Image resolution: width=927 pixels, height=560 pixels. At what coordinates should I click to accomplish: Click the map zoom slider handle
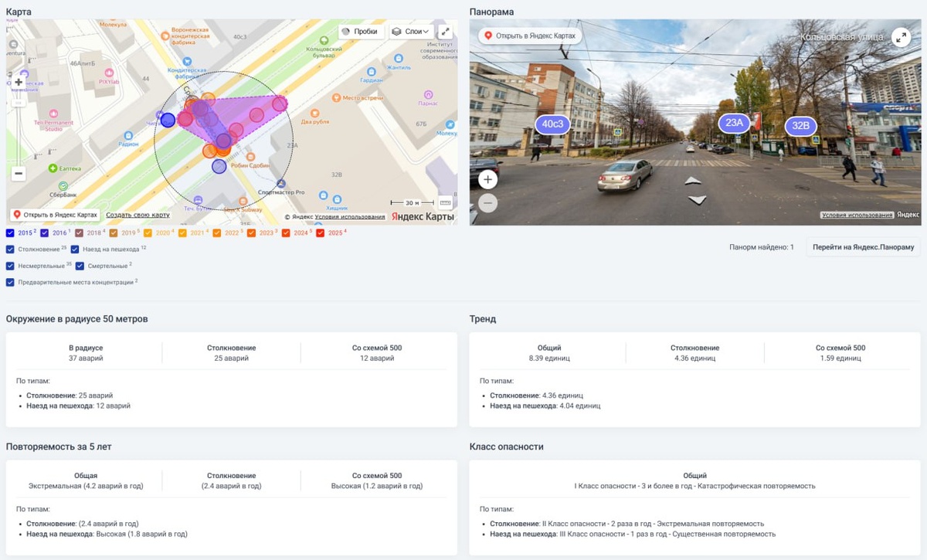[x=19, y=102]
